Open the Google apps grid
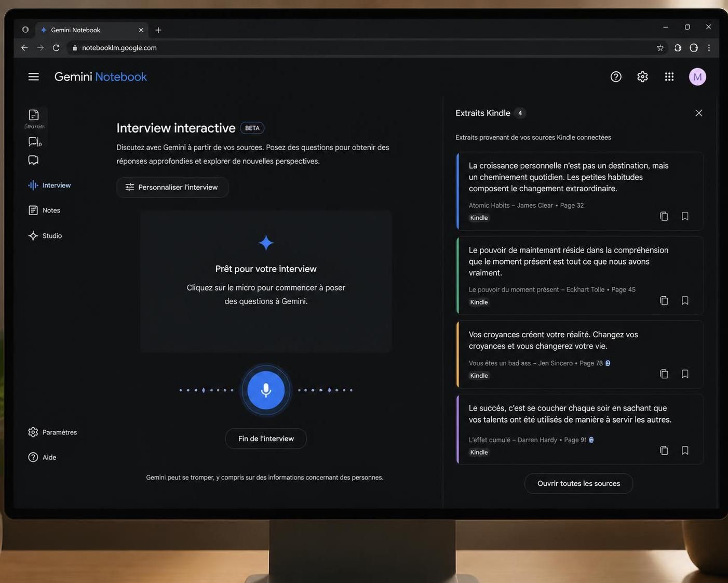The height and width of the screenshot is (583, 728). [669, 77]
